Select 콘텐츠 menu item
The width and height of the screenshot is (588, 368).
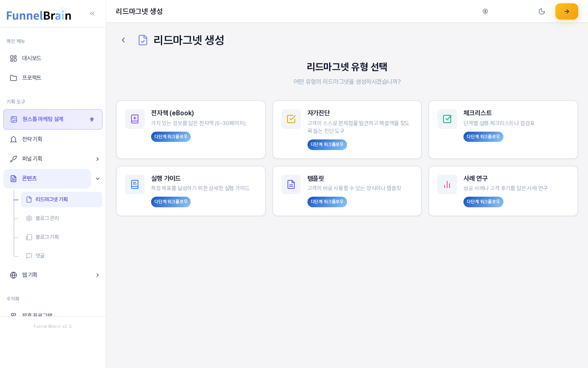[47, 179]
